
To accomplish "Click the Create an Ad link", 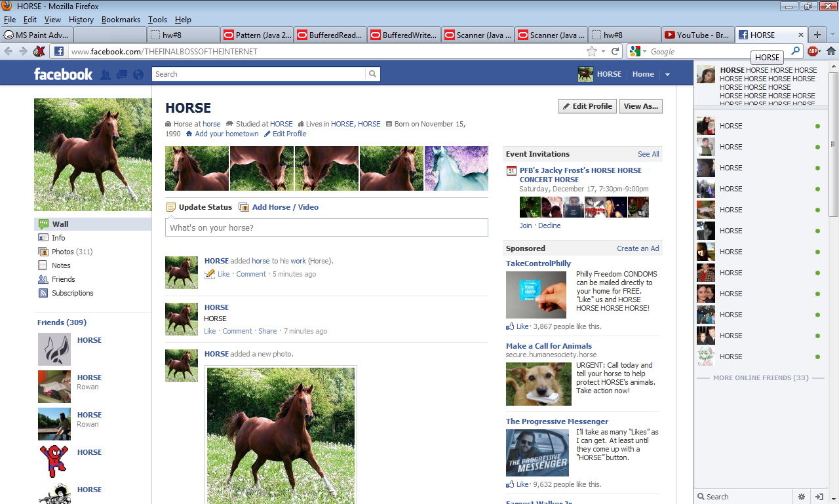I will pos(638,248).
